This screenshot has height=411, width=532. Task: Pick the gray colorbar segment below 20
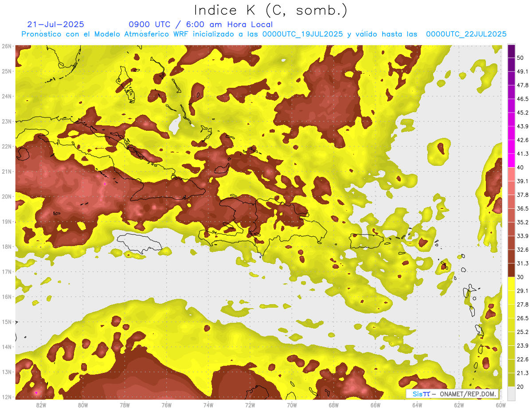511,393
